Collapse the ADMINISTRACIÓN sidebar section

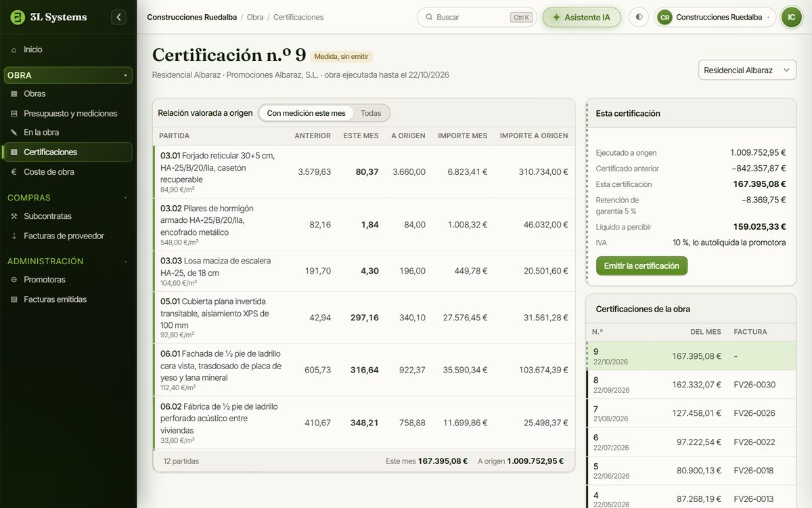[68, 261]
